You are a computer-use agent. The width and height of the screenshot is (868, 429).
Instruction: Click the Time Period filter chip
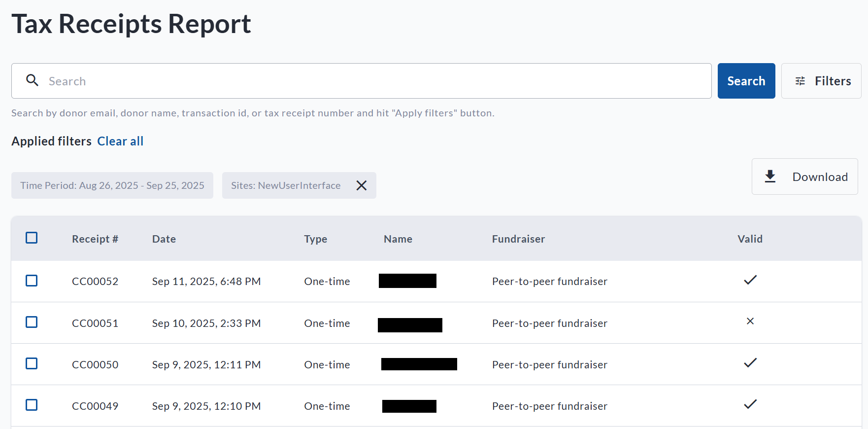click(112, 185)
